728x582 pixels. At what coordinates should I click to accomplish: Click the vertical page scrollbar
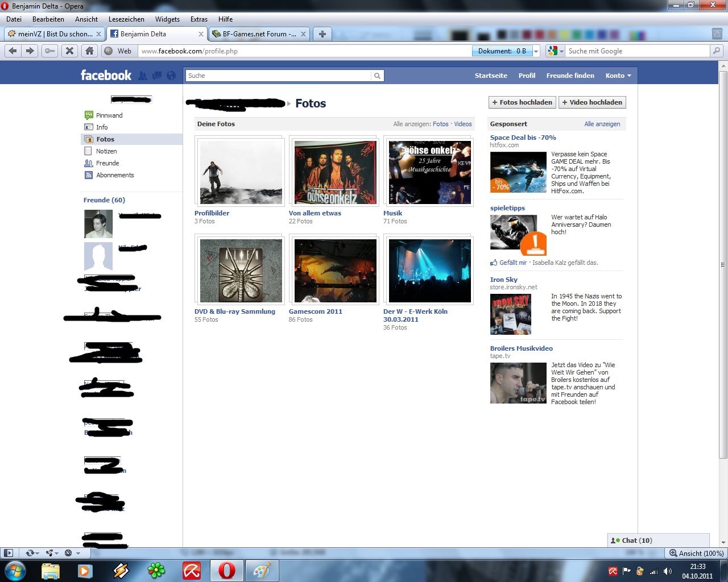pyautogui.click(x=723, y=265)
